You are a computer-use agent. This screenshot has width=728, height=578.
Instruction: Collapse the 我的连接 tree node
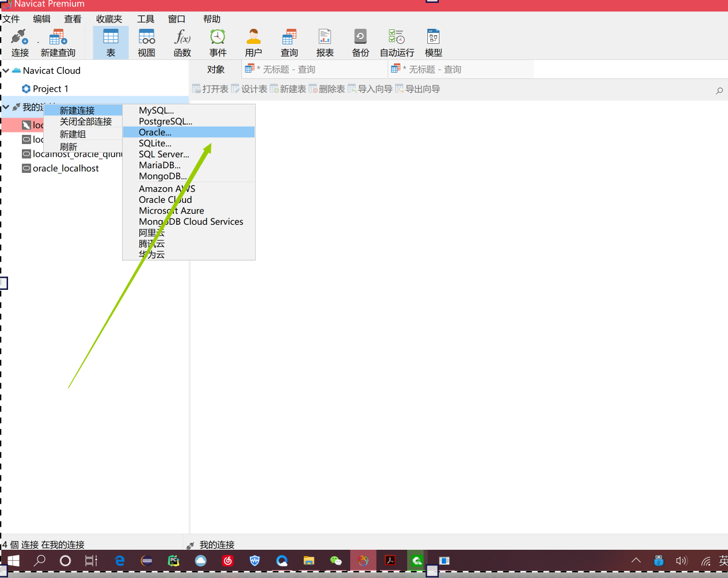click(x=6, y=107)
